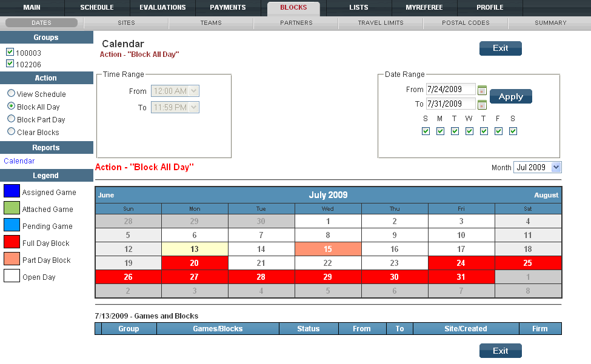Toggle group 100003 checkbox

(x=10, y=52)
